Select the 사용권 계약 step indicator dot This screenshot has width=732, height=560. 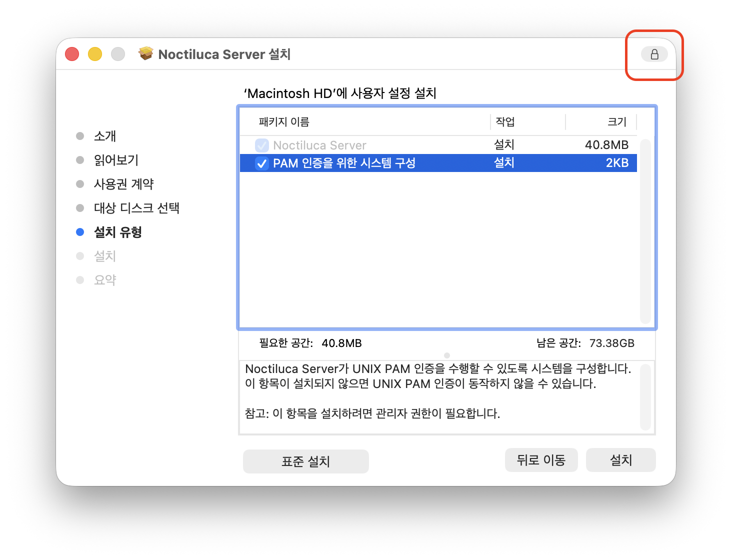tap(80, 183)
